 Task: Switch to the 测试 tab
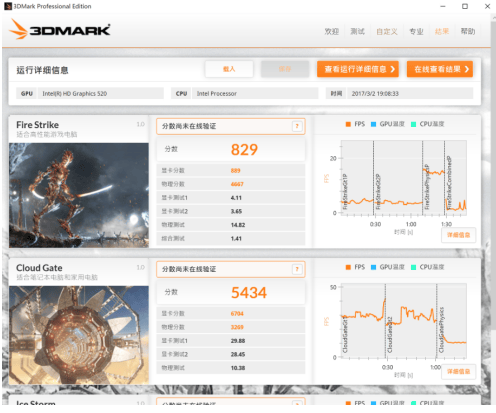[x=357, y=31]
